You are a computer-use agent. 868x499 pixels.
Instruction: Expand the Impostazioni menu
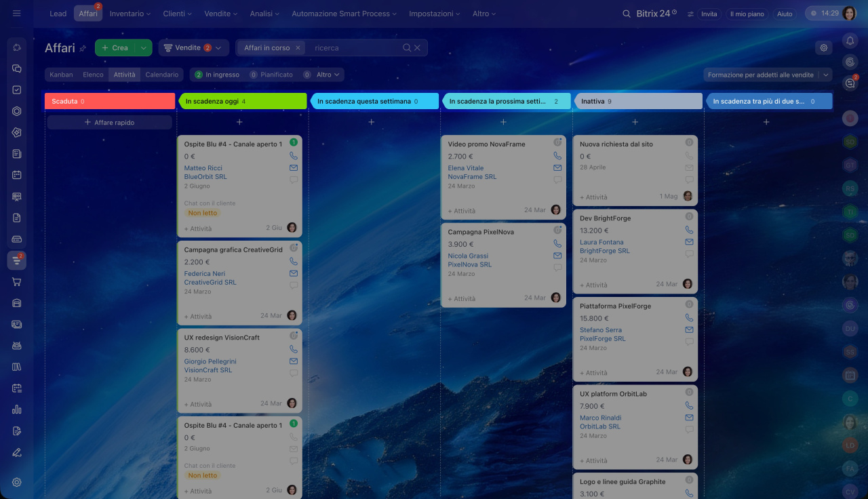[434, 14]
